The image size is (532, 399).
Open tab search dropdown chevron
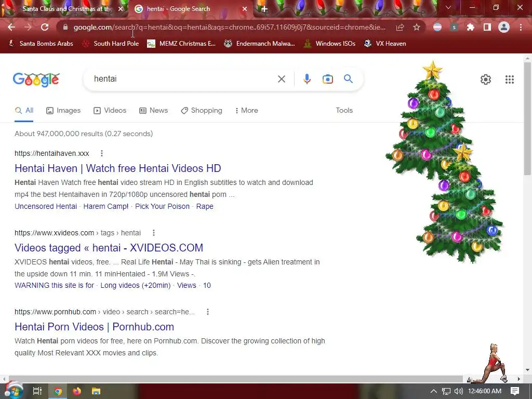(x=448, y=7)
